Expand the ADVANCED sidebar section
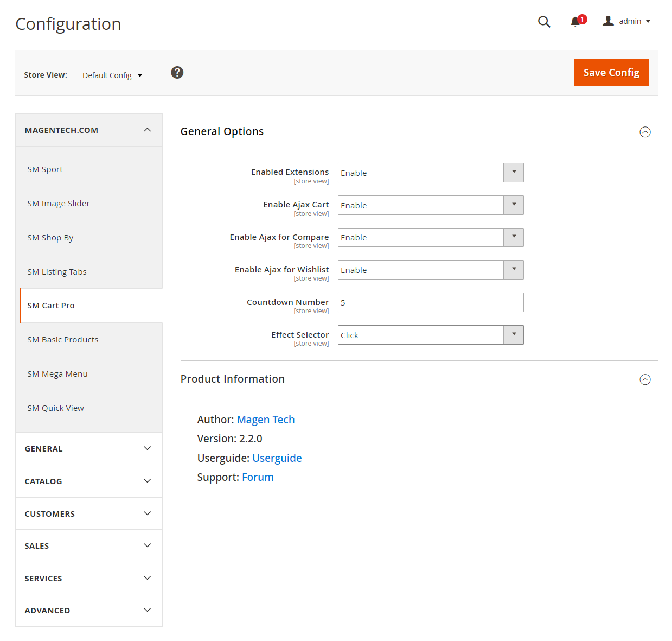 (x=89, y=611)
